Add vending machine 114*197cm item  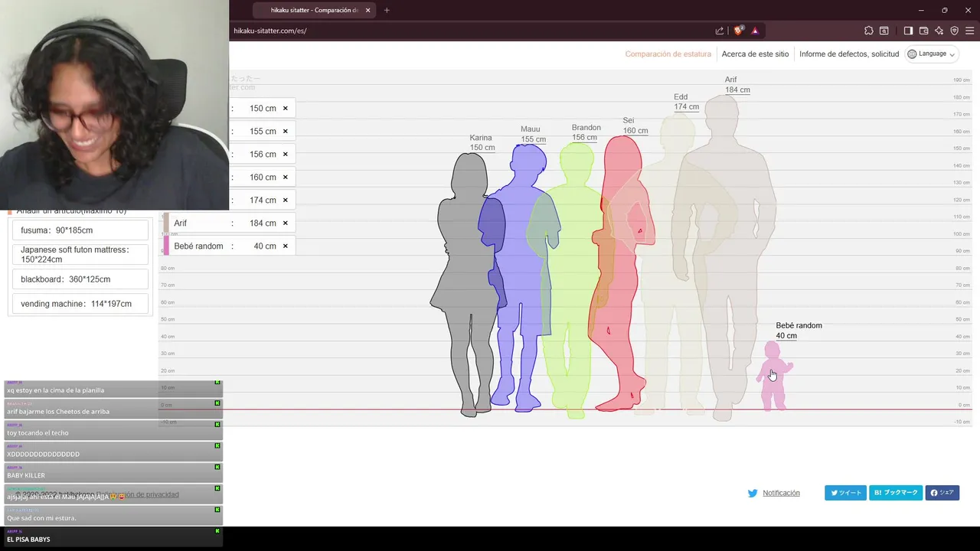pyautogui.click(x=80, y=304)
